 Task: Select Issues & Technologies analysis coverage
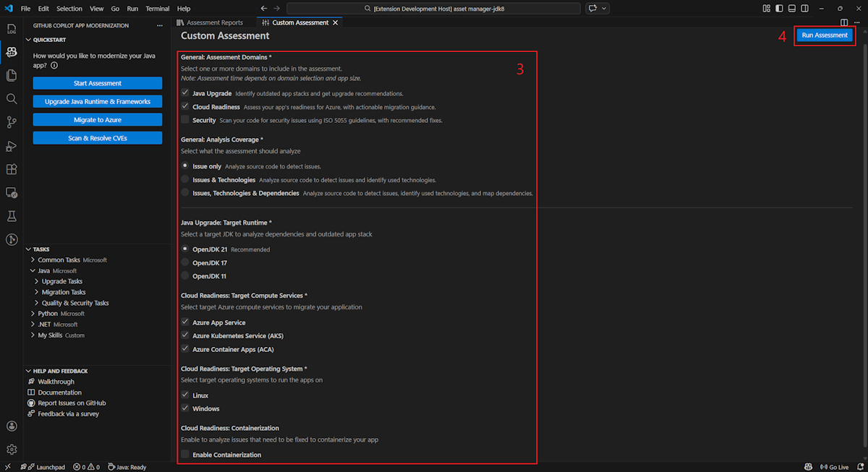185,180
